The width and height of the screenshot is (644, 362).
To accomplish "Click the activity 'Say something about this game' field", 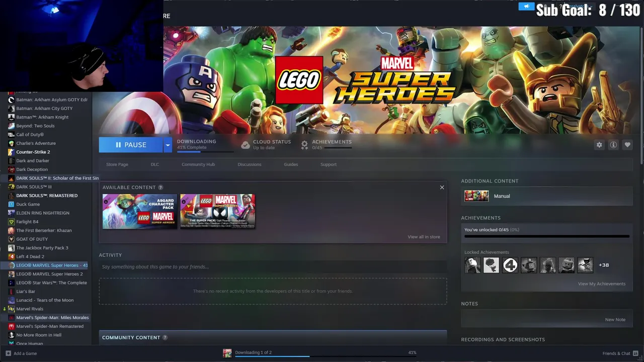I will [x=273, y=267].
